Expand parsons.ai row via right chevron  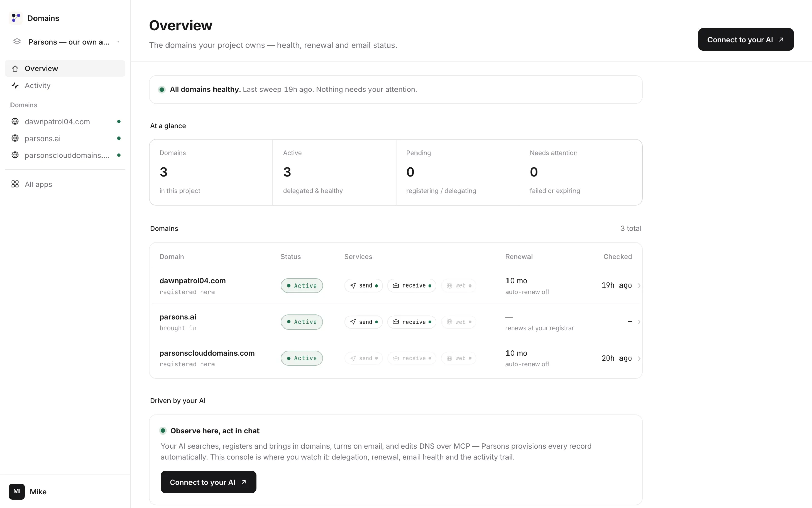pyautogui.click(x=639, y=322)
